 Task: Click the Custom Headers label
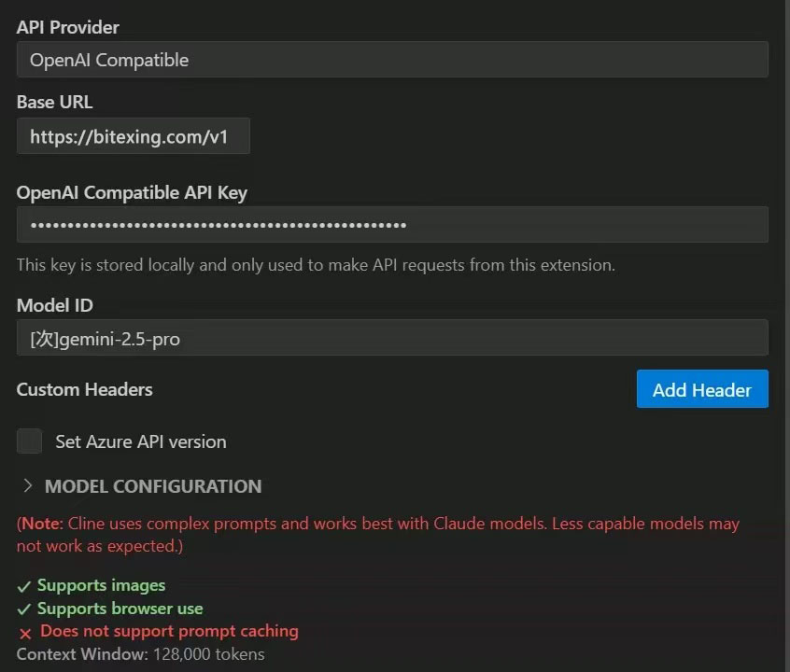pyautogui.click(x=84, y=389)
